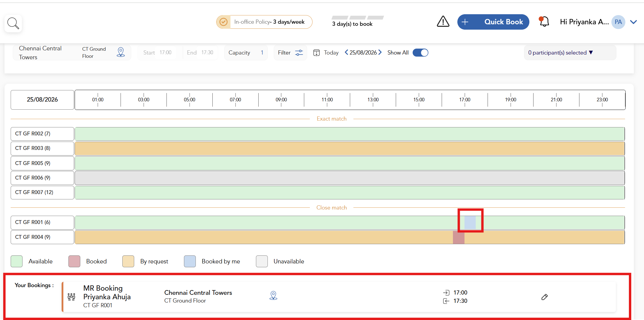Click the 01:00 timeline marker
The width and height of the screenshot is (644, 320).
coord(98,100)
